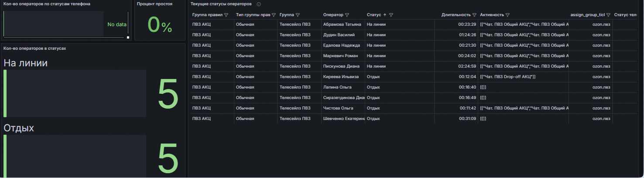Filter the Оператор column

(347, 15)
